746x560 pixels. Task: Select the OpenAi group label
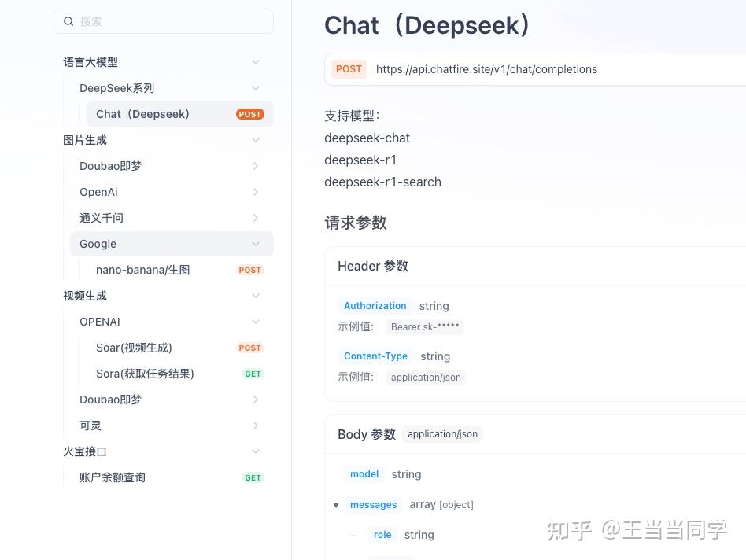[x=98, y=192]
